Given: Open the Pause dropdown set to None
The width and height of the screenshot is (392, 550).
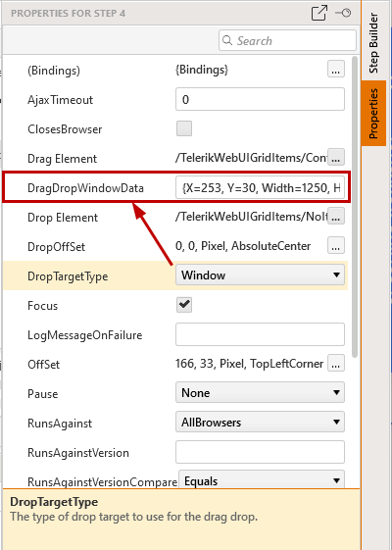Looking at the screenshot, I should click(x=260, y=392).
